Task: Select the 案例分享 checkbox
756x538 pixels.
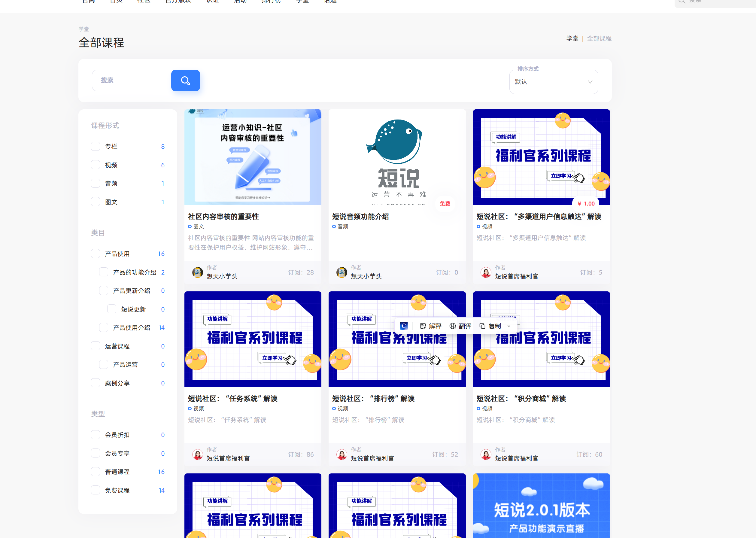Action: (96, 383)
